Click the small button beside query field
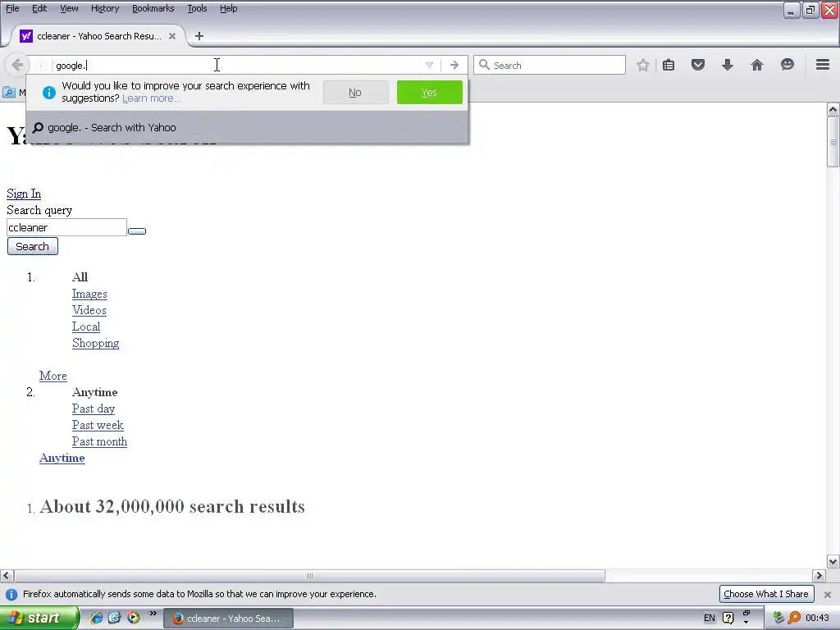Screen dimensions: 840x630 pos(137,231)
